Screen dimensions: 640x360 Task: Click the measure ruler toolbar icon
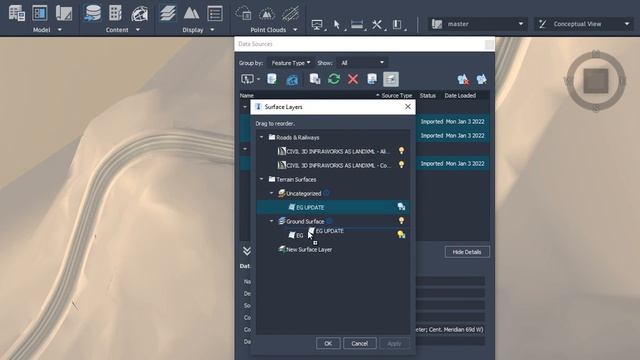click(357, 24)
